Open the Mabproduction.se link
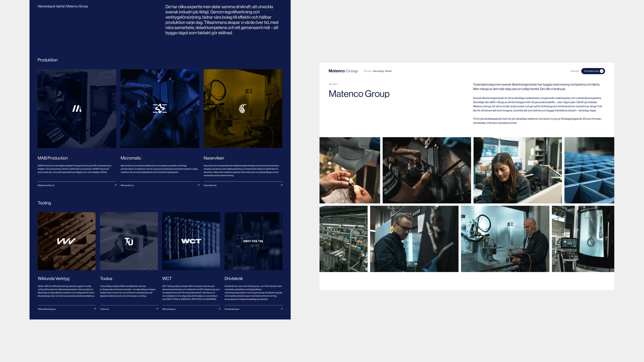Image resolution: width=644 pixels, height=362 pixels. pos(46,185)
